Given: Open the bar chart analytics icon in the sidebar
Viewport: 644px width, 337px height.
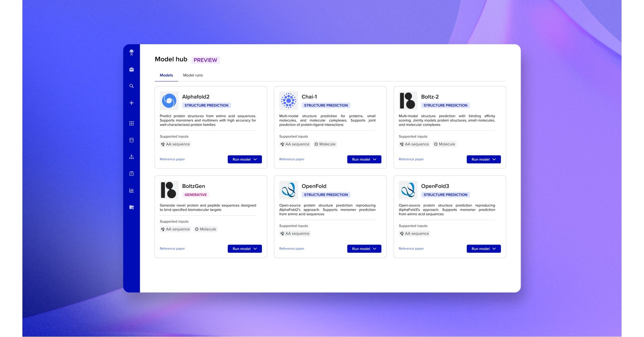Looking at the screenshot, I should 132,190.
